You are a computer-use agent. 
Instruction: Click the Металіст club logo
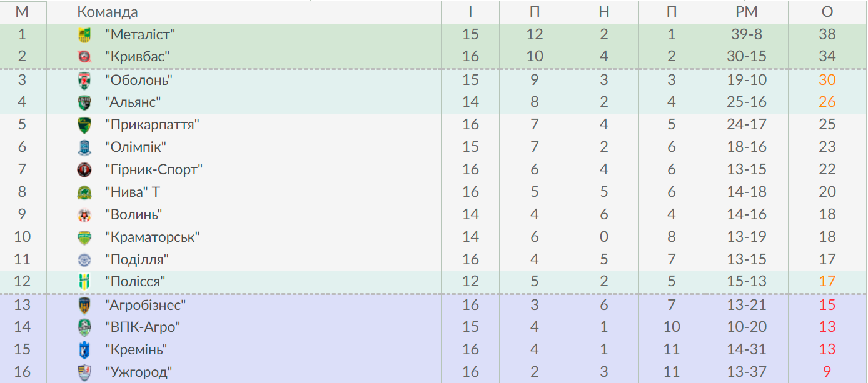(84, 35)
